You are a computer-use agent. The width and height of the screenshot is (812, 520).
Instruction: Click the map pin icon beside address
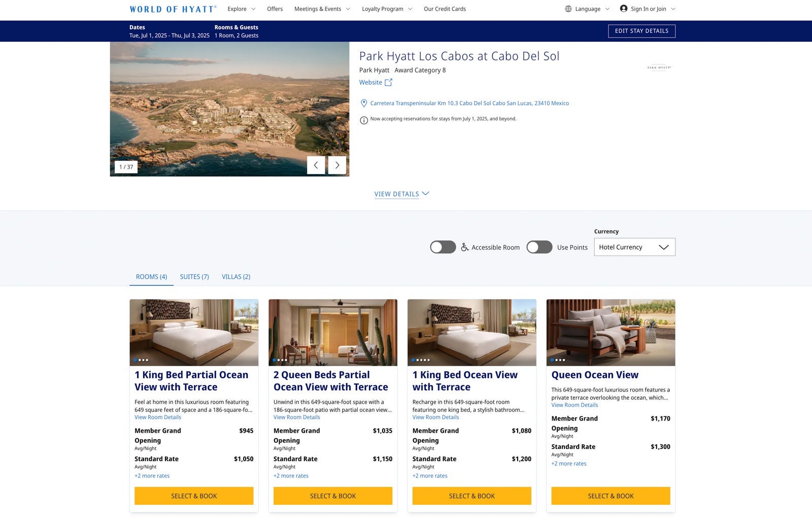[x=364, y=103]
